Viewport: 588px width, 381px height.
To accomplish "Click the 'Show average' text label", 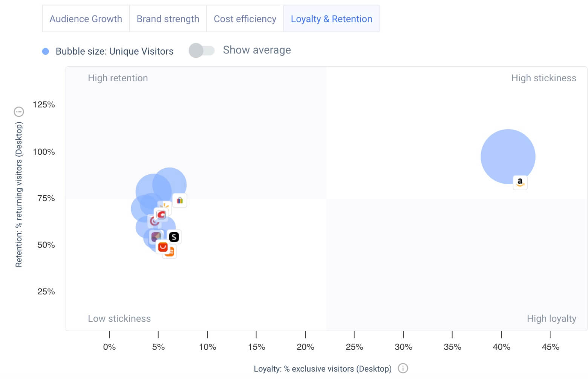I will click(x=257, y=50).
